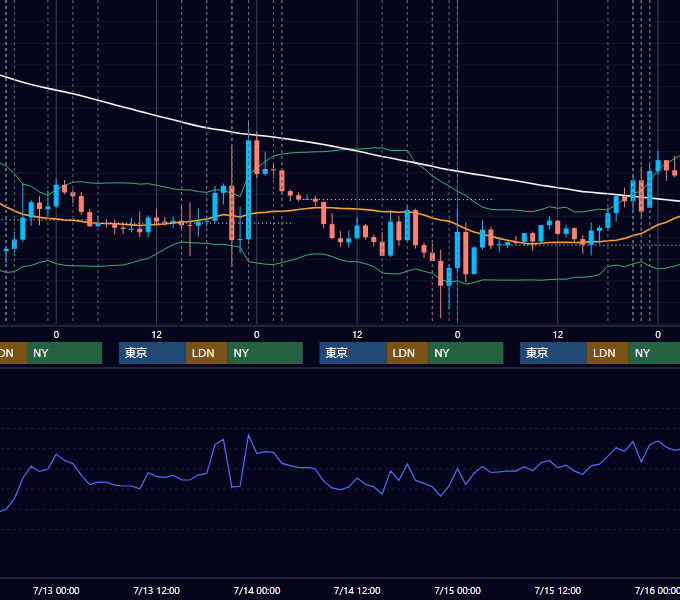Click the hour label 12 above 7/13 12:00
Viewport: 680px width, 600px height.
click(x=157, y=335)
